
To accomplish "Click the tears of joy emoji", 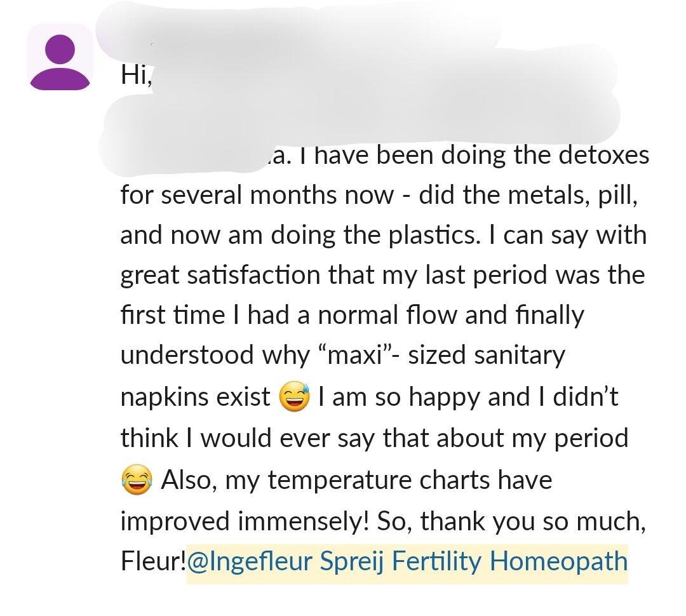I will click(x=137, y=481).
